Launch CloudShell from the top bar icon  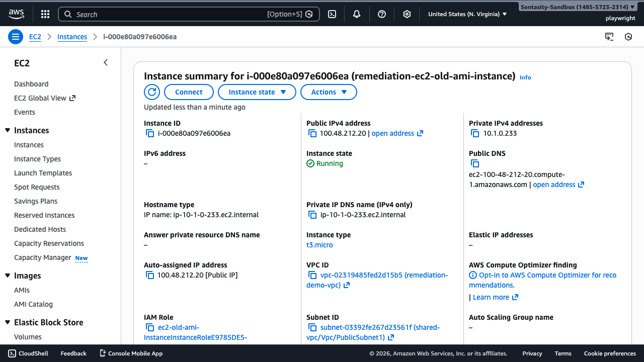tap(332, 14)
